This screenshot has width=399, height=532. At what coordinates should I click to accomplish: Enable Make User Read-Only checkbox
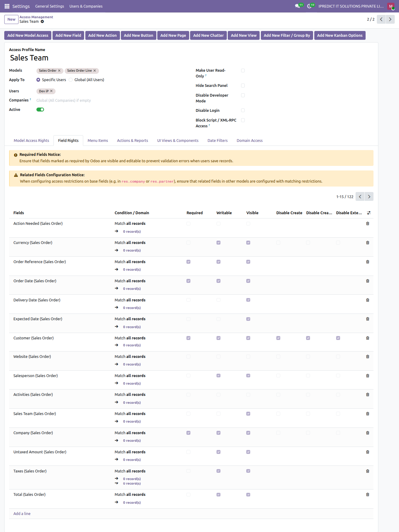pos(243,70)
